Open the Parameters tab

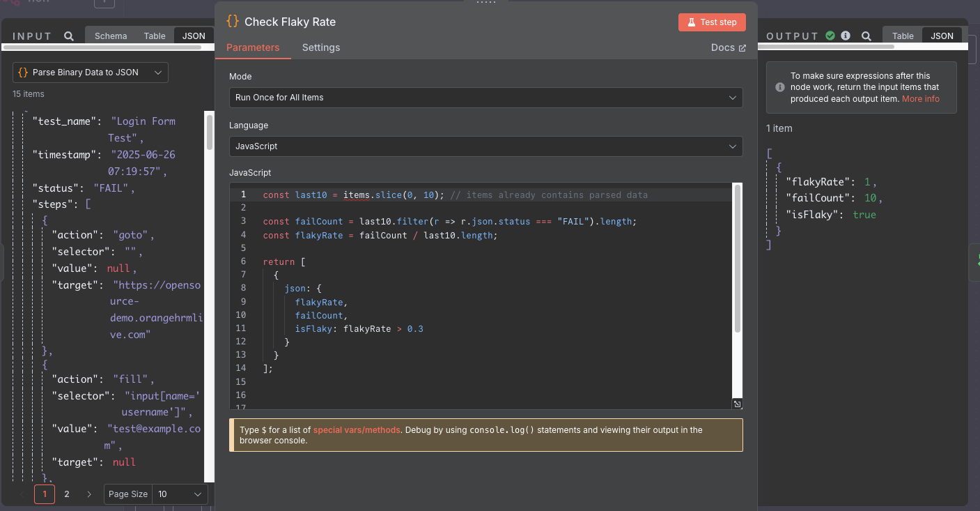pos(253,47)
